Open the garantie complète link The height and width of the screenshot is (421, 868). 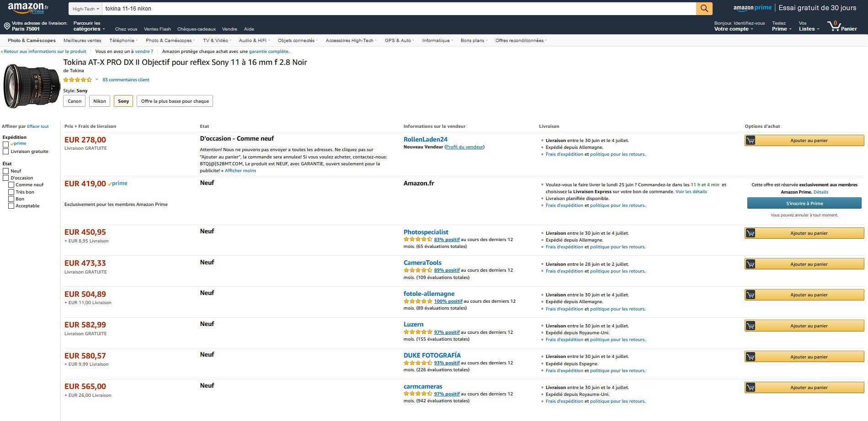(x=269, y=52)
